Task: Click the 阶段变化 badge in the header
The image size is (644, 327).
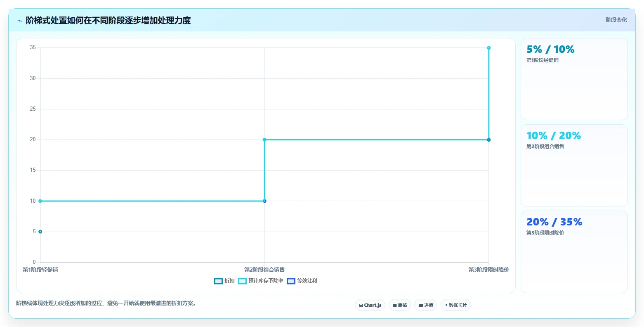Action: (616, 20)
